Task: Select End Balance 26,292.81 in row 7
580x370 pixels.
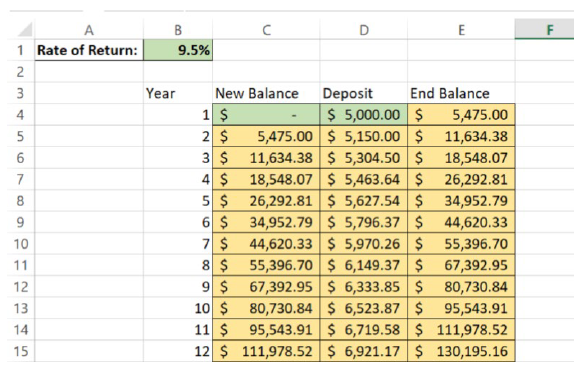Action: (x=461, y=179)
